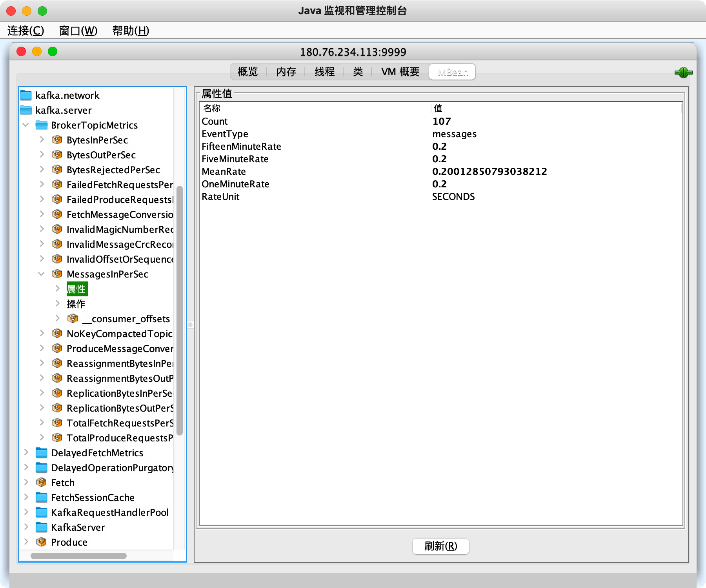Click the BytesRejectedPerSec MBean icon
Viewport: 706px width, 588px height.
[x=57, y=170]
